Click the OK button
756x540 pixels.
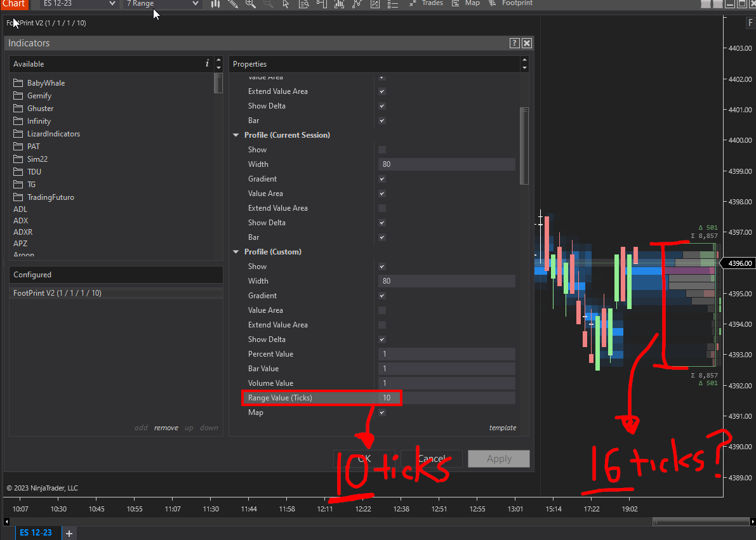pyautogui.click(x=364, y=459)
